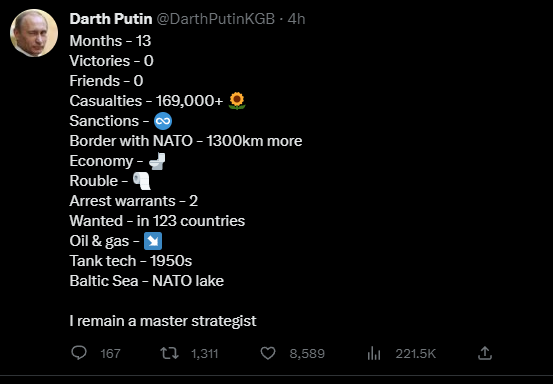Click the down-right arrow emoji after Oil & gas
The image size is (553, 384).
(x=153, y=241)
